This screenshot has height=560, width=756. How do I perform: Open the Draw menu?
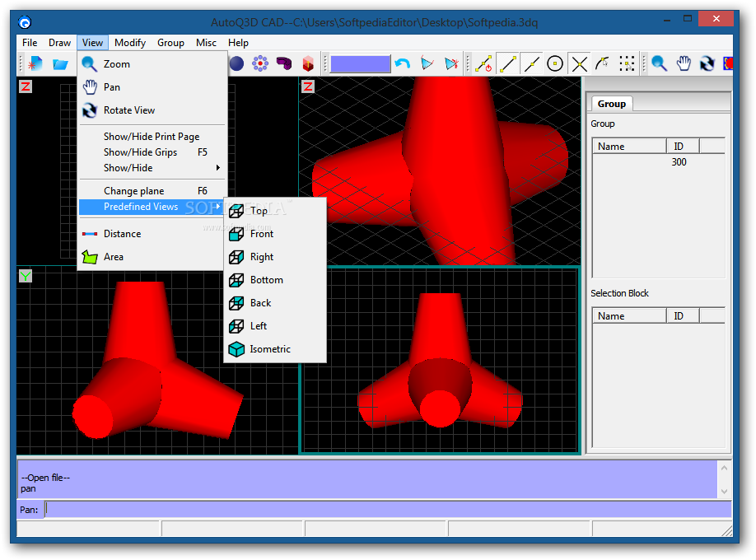59,43
